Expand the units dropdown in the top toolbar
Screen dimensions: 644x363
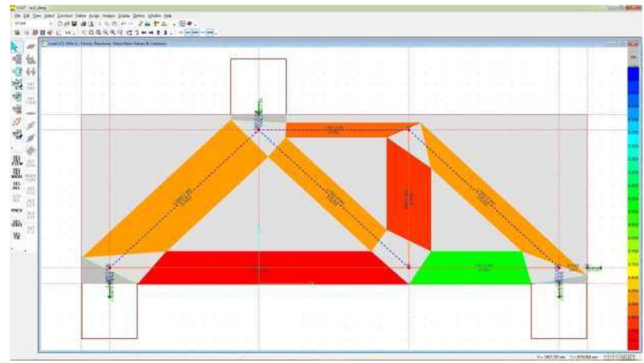51,24
